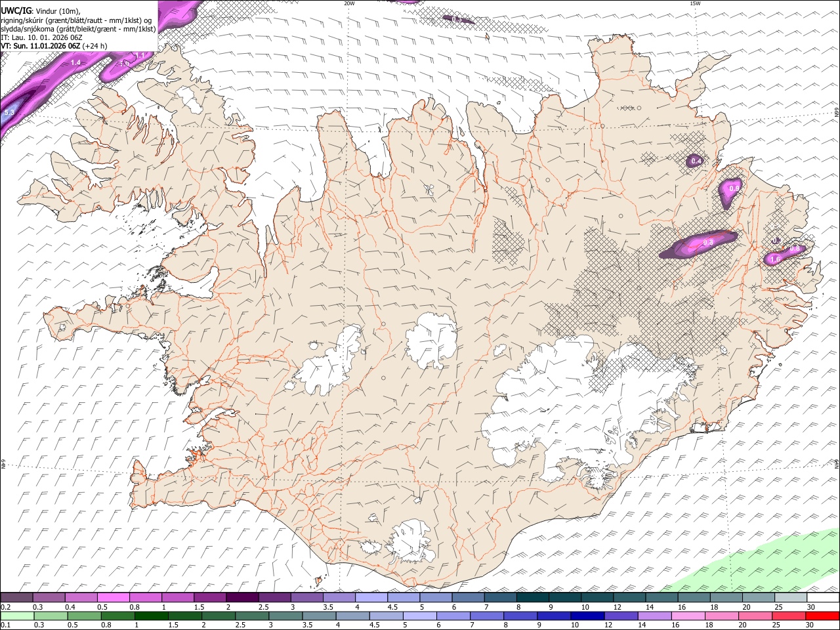Click the 'slydda/snjókoma' legend description line

78,29
